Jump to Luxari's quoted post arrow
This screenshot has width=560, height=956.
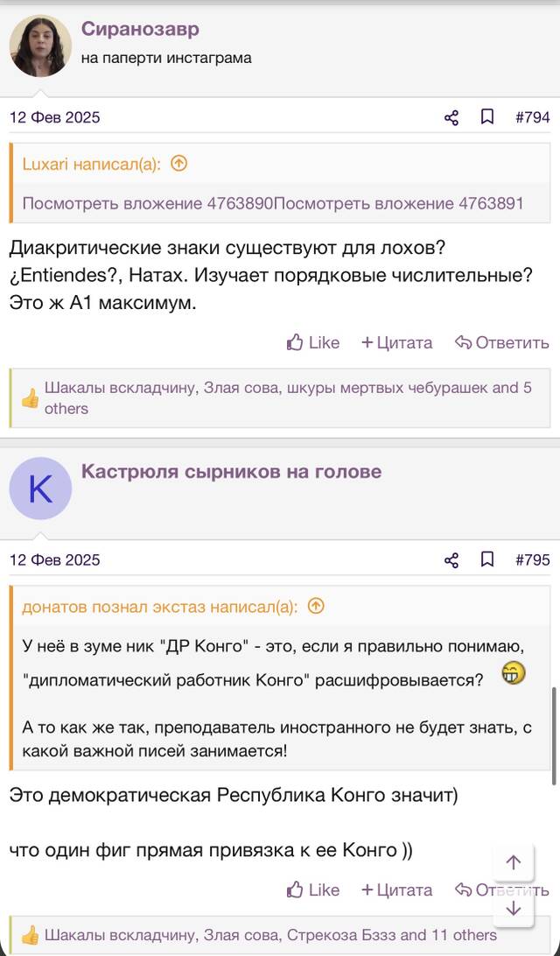coord(178,164)
